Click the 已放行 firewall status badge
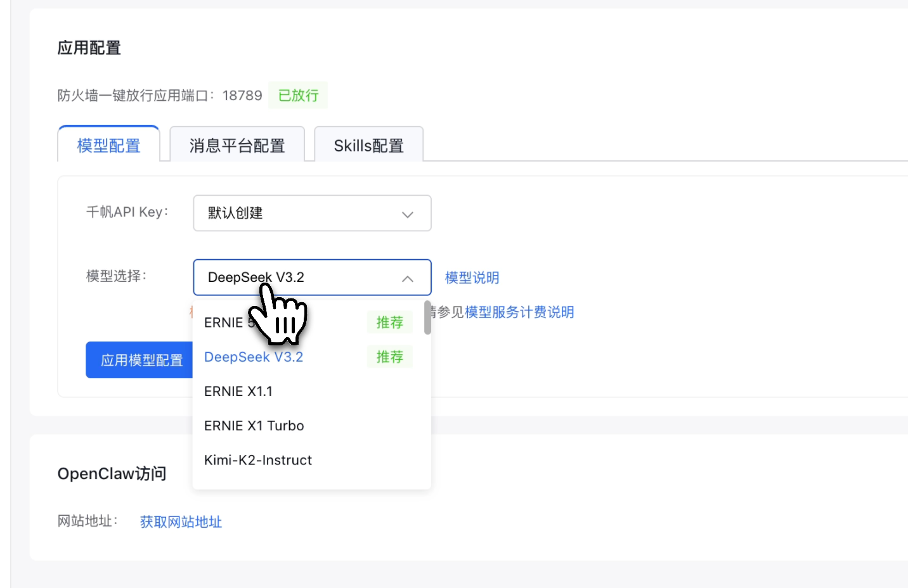Image resolution: width=908 pixels, height=588 pixels. coord(298,95)
